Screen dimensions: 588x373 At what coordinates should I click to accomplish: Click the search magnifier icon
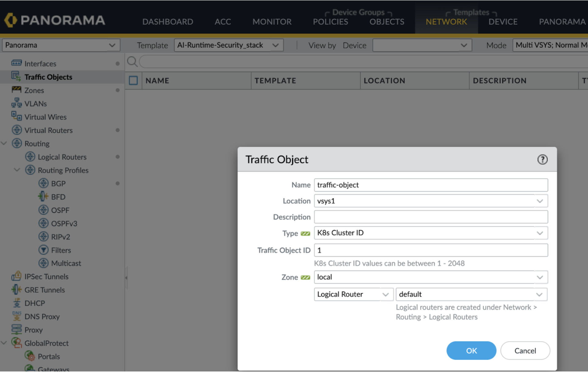(x=132, y=62)
